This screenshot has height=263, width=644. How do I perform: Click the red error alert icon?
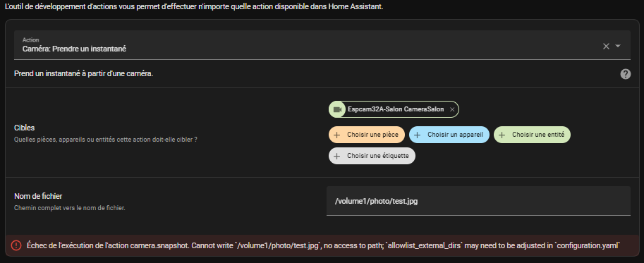(x=16, y=245)
